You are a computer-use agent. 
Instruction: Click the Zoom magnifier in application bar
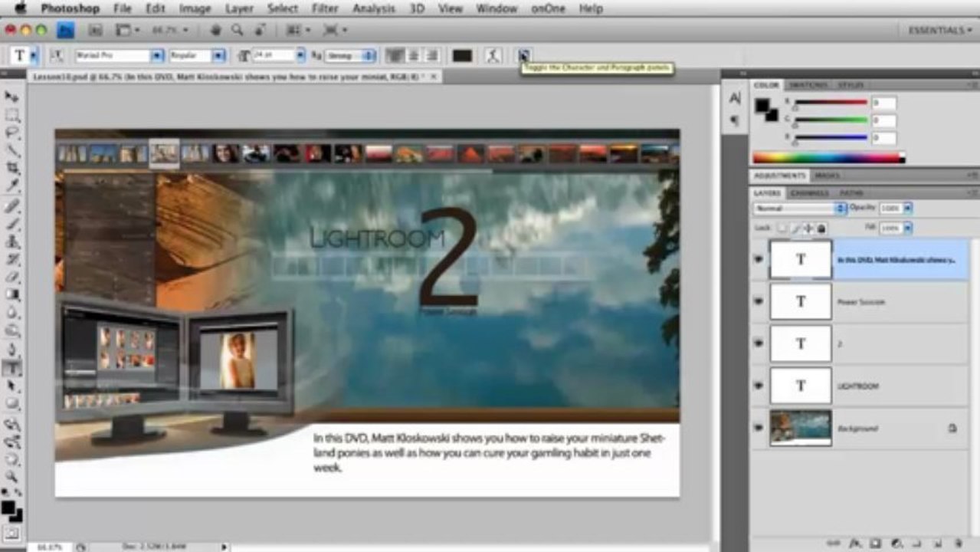(238, 30)
